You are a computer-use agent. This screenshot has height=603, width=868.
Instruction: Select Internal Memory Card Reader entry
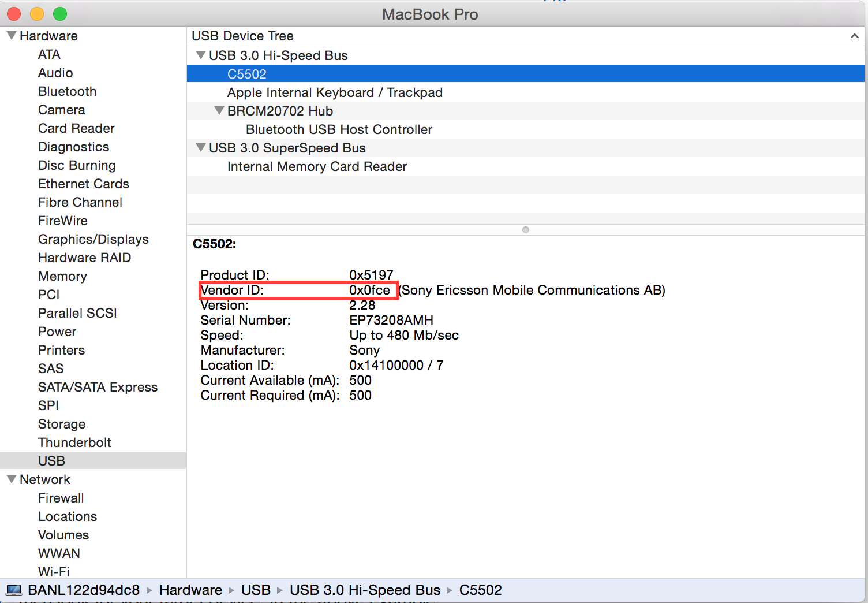(317, 166)
